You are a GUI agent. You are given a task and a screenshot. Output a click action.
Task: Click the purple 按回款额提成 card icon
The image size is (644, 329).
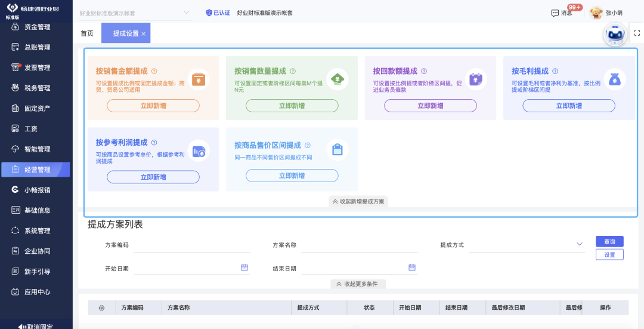(x=476, y=79)
